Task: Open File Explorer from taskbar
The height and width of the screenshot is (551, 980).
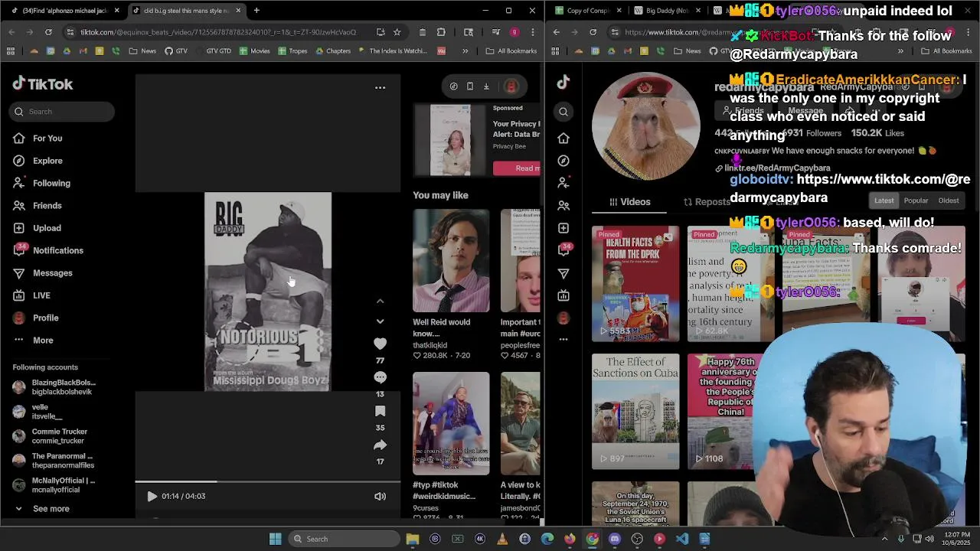Action: click(x=413, y=539)
